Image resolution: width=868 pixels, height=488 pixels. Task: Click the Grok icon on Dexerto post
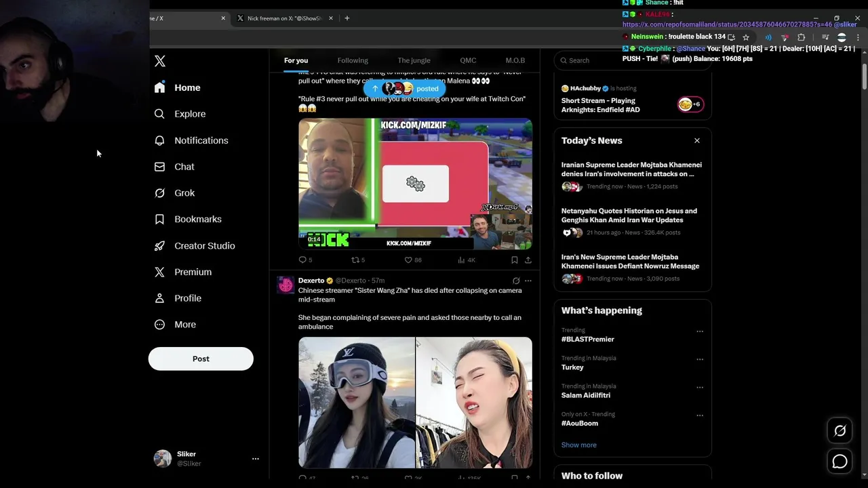click(x=516, y=281)
